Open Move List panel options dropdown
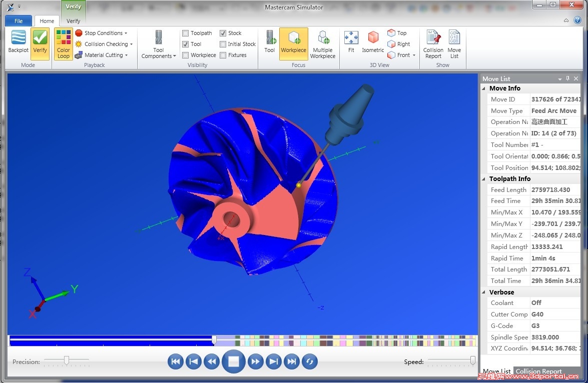 pos(559,79)
